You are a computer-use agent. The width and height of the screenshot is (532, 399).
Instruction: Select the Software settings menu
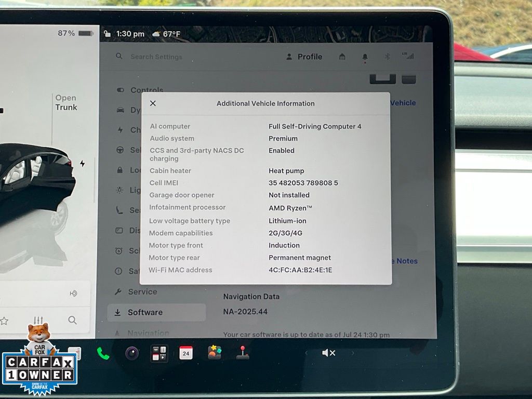coord(157,312)
